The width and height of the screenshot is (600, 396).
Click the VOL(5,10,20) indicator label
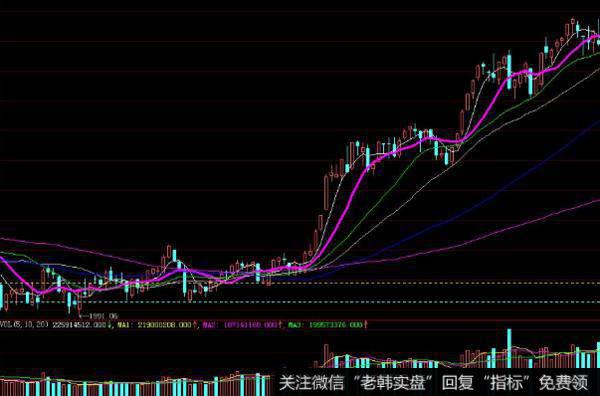click(24, 324)
